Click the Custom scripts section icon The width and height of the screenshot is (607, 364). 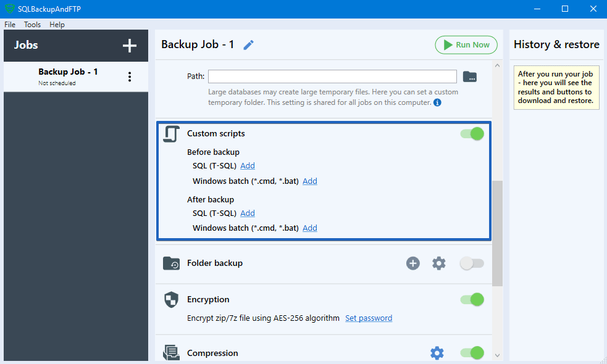[171, 134]
